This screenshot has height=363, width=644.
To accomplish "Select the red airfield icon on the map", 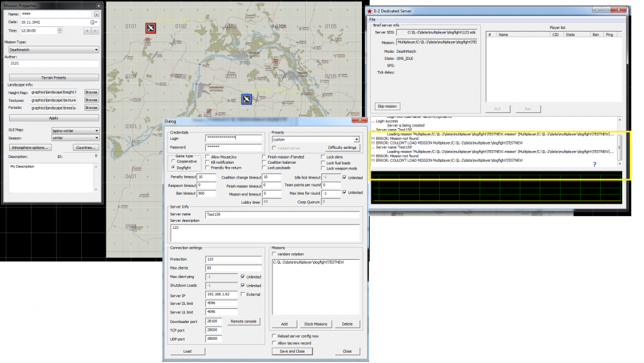I will (150, 28).
